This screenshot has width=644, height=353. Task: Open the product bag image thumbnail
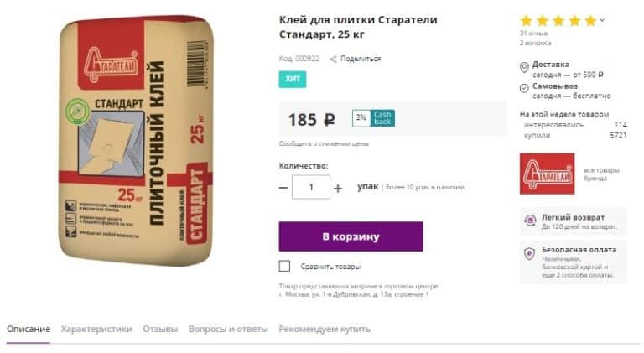[136, 139]
